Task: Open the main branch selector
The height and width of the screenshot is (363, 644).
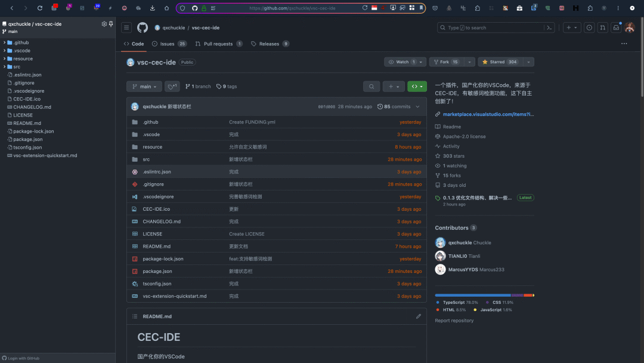Action: coord(144,86)
